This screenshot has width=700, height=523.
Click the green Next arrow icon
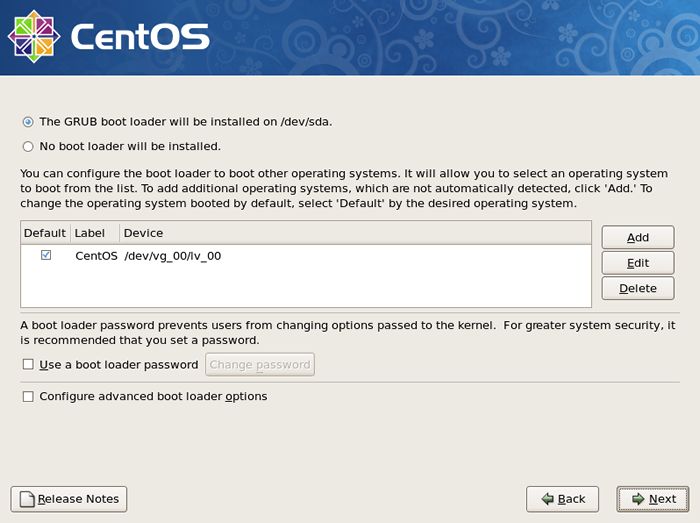(x=638, y=499)
